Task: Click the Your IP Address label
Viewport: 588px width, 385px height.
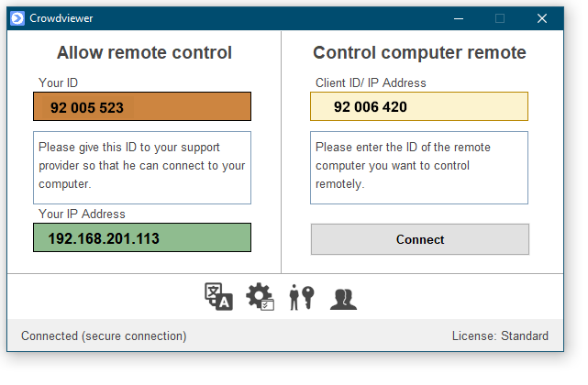Action: (82, 214)
